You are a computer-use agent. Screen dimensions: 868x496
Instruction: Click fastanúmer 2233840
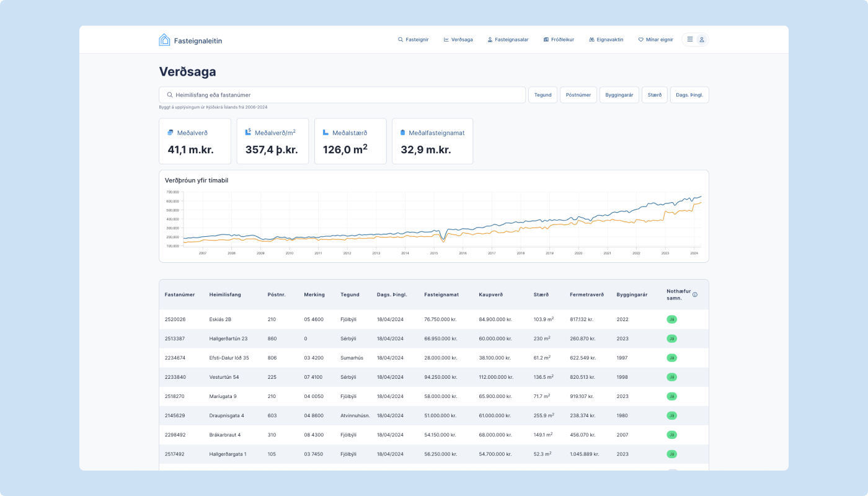coord(175,377)
